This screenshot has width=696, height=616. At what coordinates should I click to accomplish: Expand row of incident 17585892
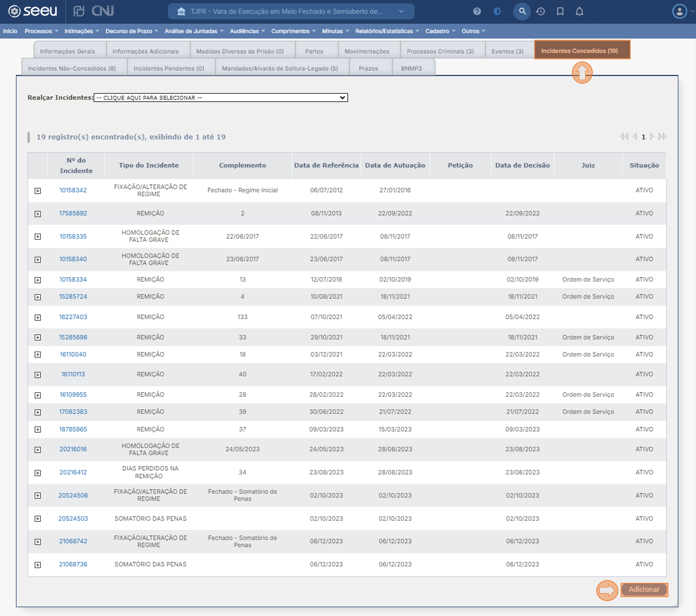[x=38, y=214]
